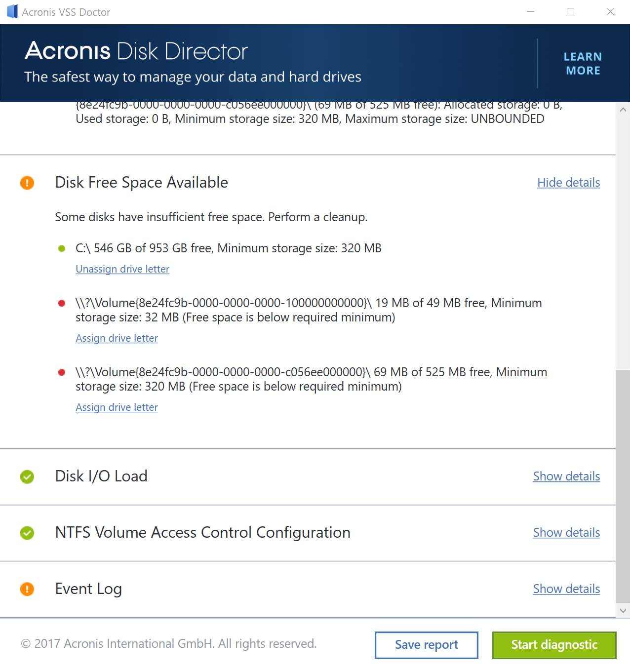
Task: Show details for Disk I/O Load
Action: [566, 477]
